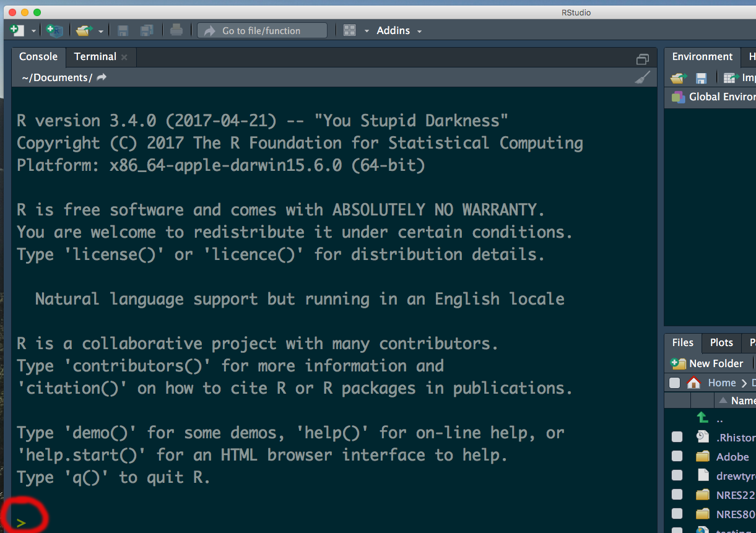Select the Files tab

pos(683,342)
